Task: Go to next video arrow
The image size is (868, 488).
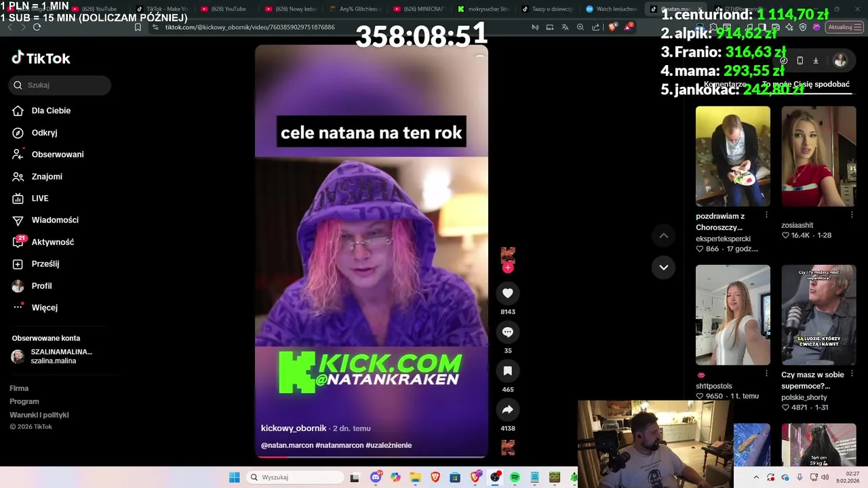Action: point(664,267)
